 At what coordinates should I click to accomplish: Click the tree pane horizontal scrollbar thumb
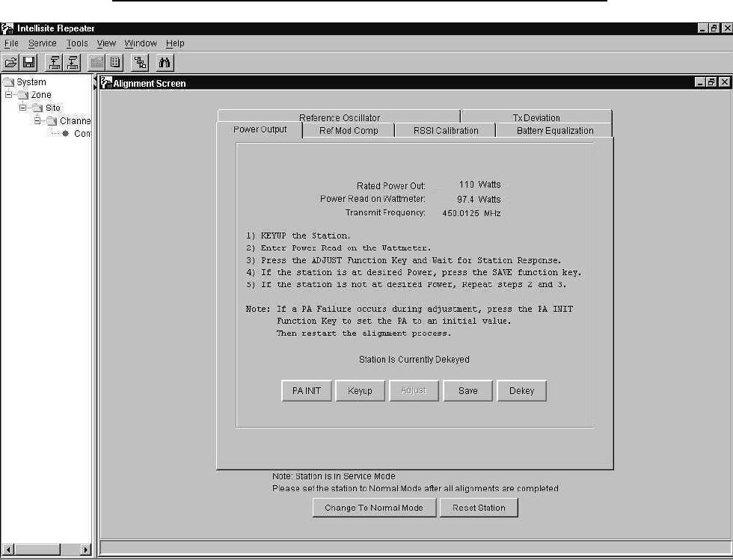click(x=37, y=550)
